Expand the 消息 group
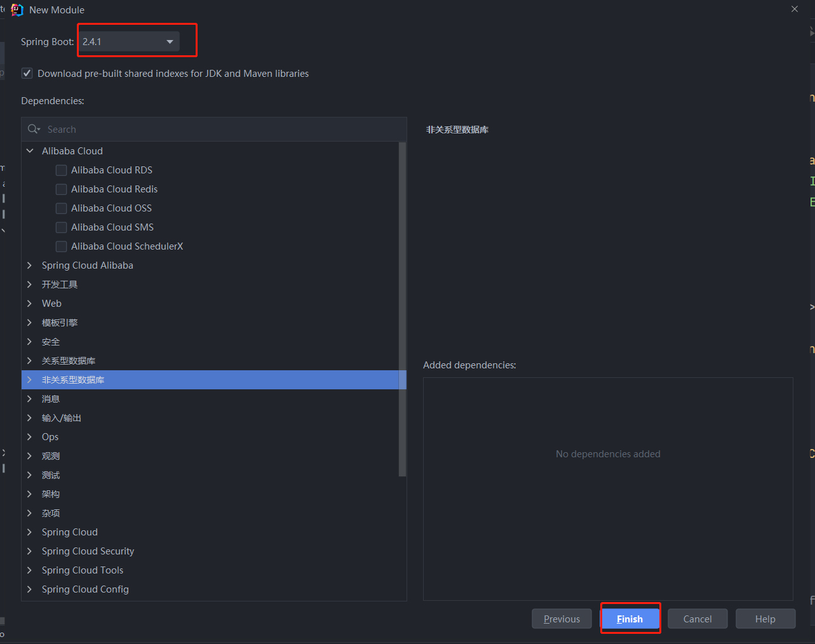The image size is (815, 644). tap(29, 398)
